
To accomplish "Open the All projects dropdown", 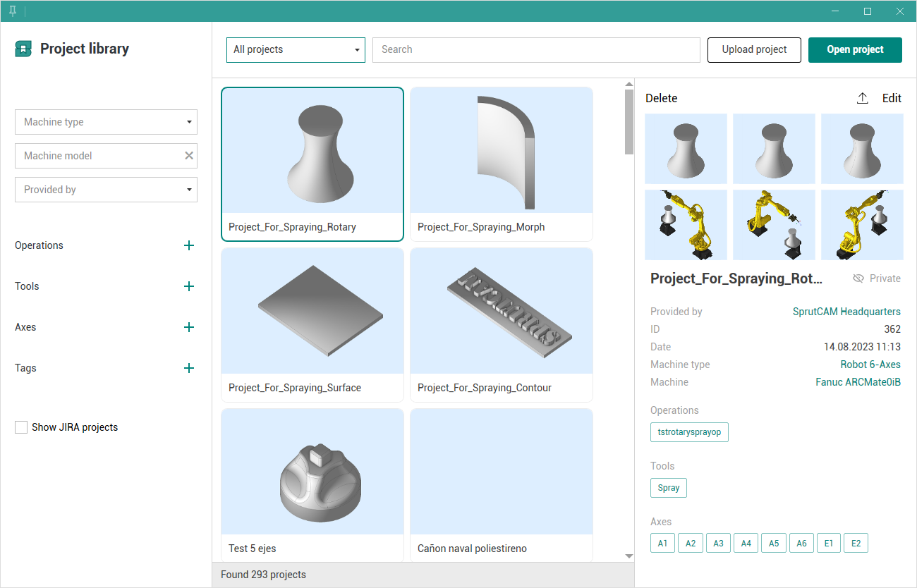I will pos(296,50).
